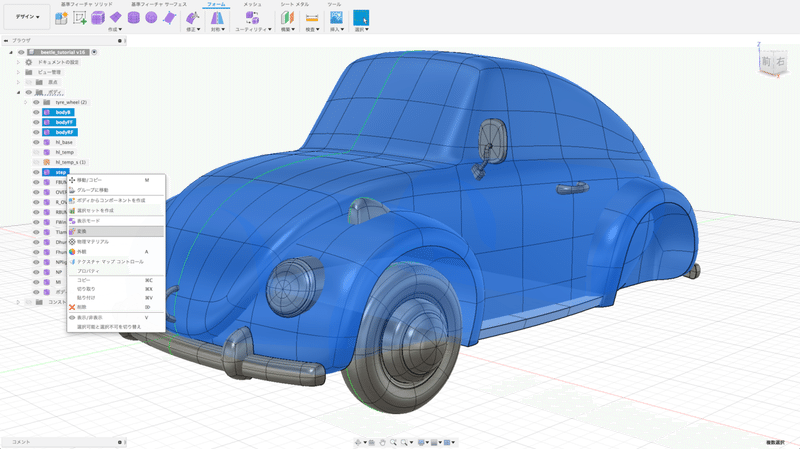Open the デザイン workspace dropdown
The width and height of the screenshot is (800, 449).
(27, 17)
